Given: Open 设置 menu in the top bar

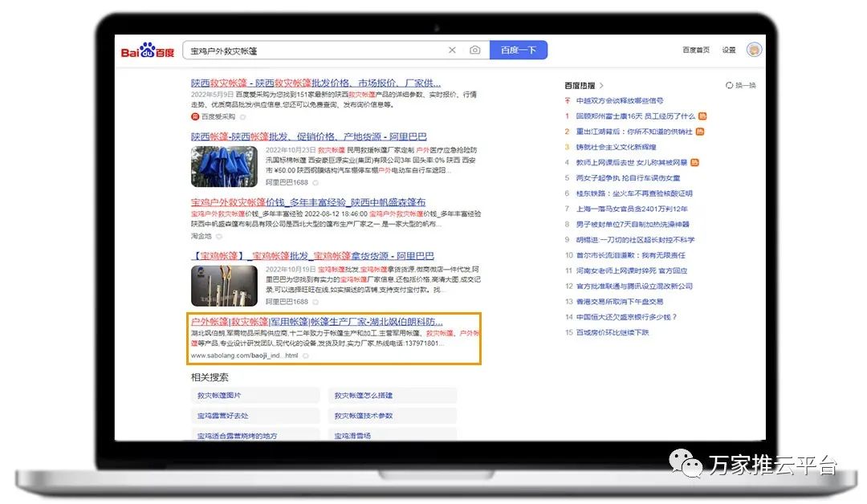Looking at the screenshot, I should pos(728,51).
